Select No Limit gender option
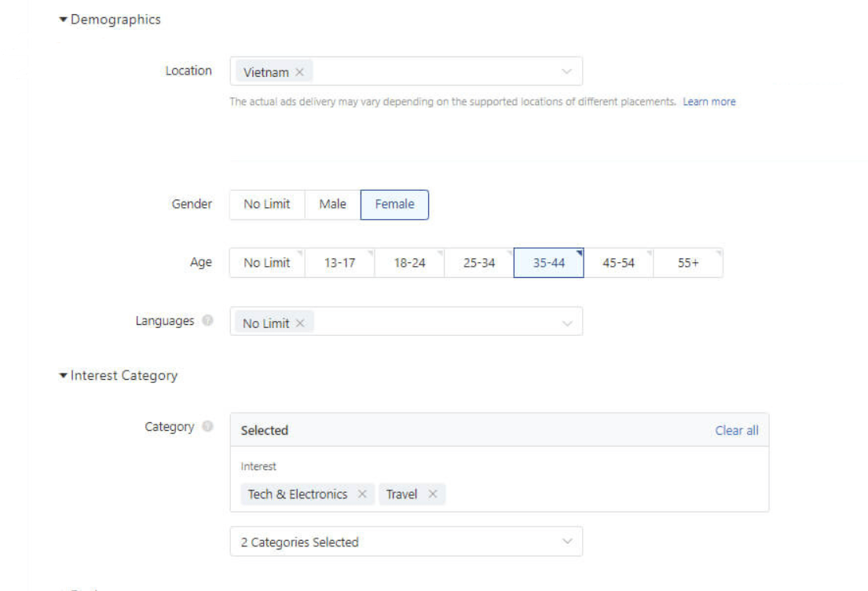The width and height of the screenshot is (868, 591). pyautogui.click(x=266, y=204)
